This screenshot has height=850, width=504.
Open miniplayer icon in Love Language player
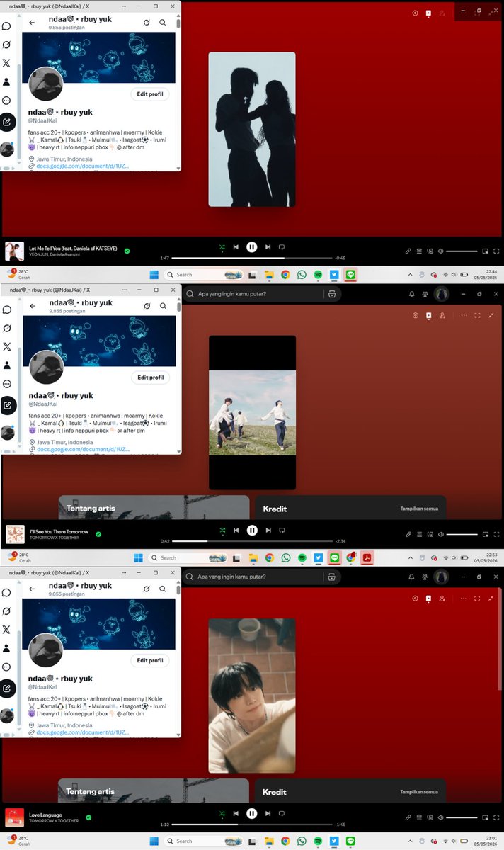pyautogui.click(x=486, y=817)
